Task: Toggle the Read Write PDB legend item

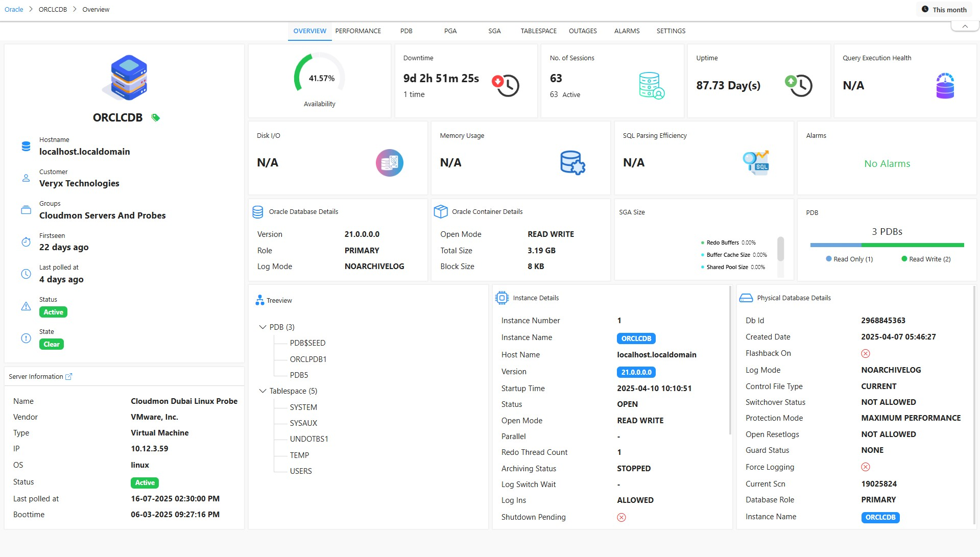Action: coord(925,259)
